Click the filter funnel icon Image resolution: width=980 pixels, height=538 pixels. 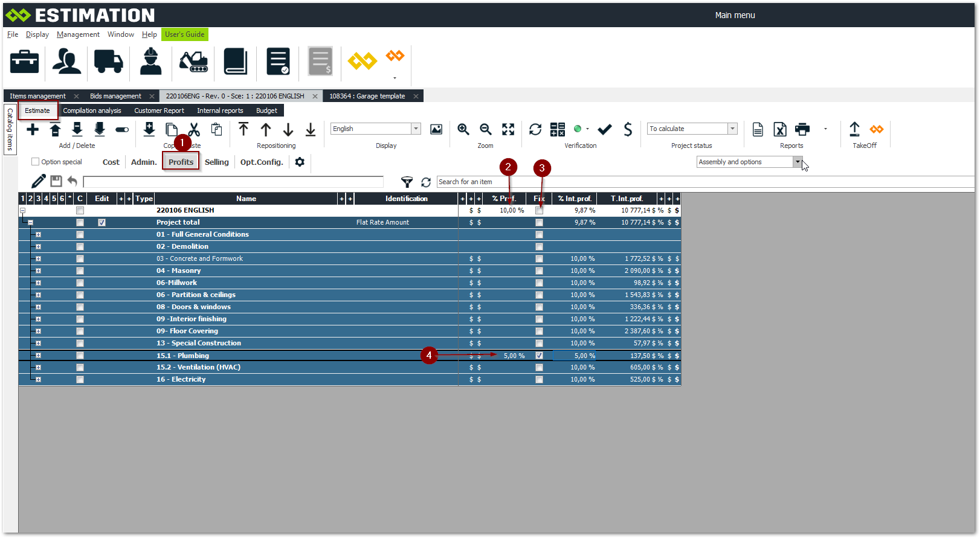pos(407,182)
